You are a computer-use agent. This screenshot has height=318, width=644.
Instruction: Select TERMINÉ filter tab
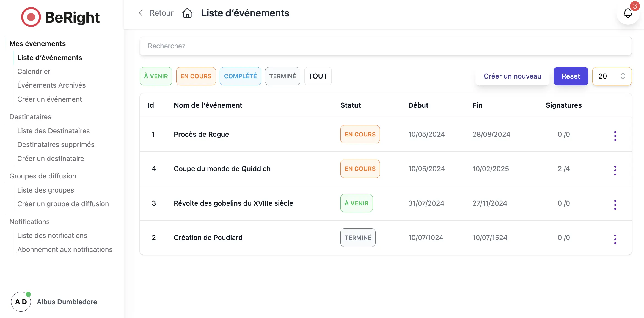tap(283, 76)
